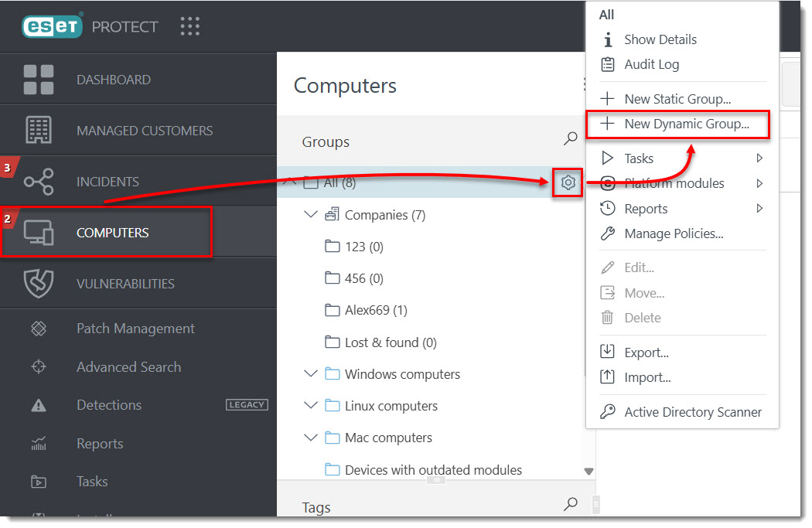The image size is (812, 528).
Task: Open the Platform modules submenu arrow
Action: (759, 183)
